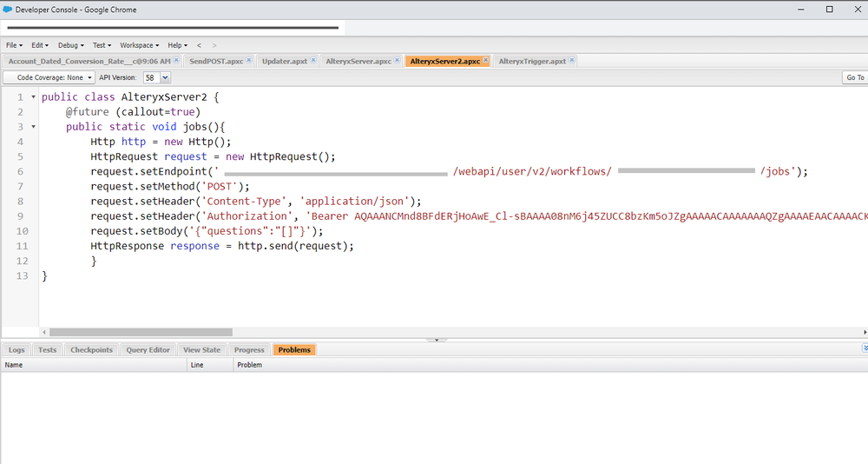Collapse the class block at line 1
The image size is (868, 464).
tap(33, 97)
